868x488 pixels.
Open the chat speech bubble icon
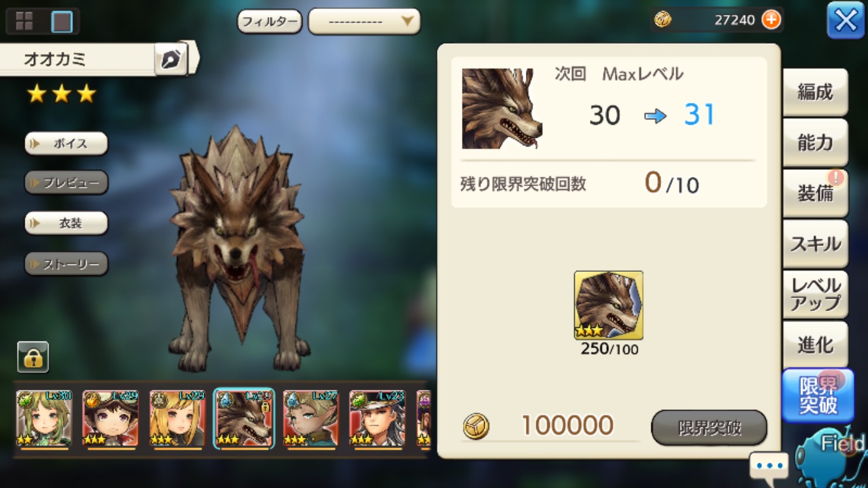click(768, 466)
